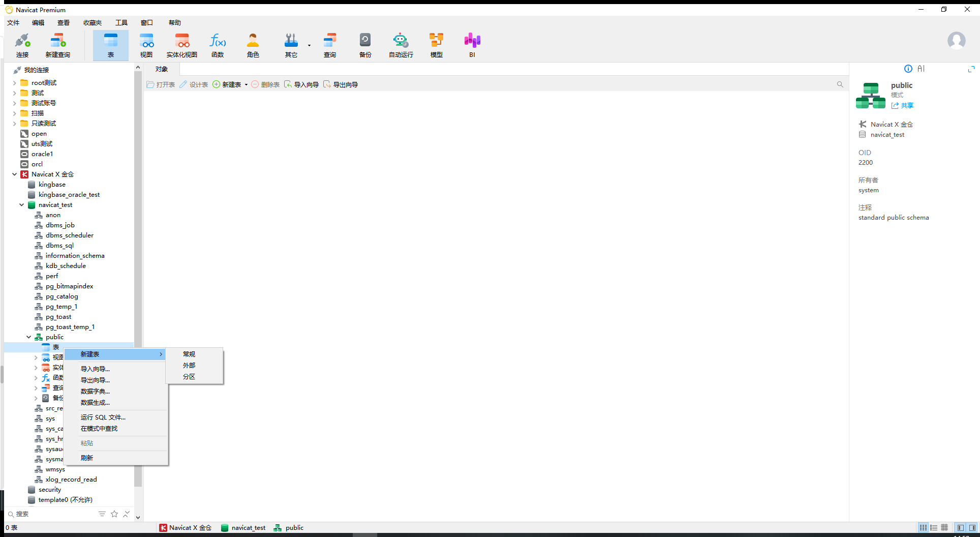Click the 导入向导 button in the object toolbar
Image resolution: width=980 pixels, height=537 pixels.
[301, 84]
